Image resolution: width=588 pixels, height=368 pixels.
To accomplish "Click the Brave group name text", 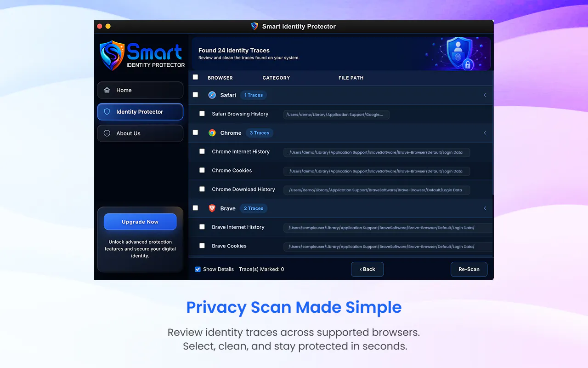I will click(x=228, y=208).
